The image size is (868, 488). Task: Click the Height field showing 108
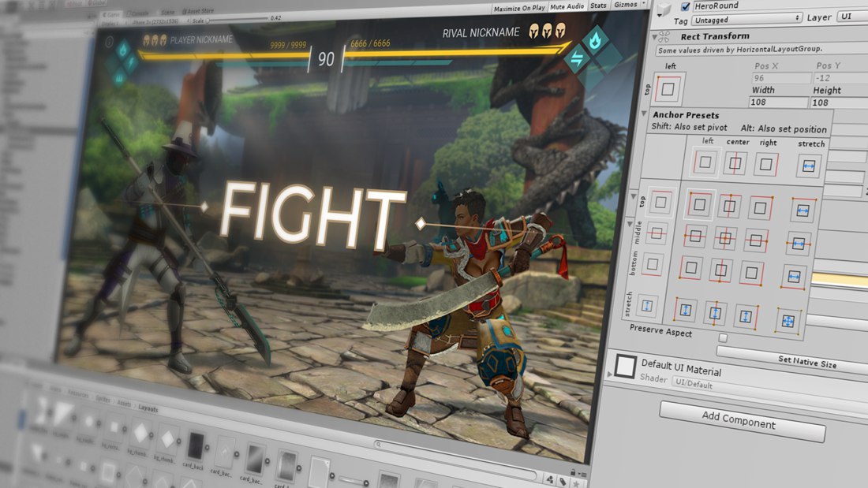(840, 103)
